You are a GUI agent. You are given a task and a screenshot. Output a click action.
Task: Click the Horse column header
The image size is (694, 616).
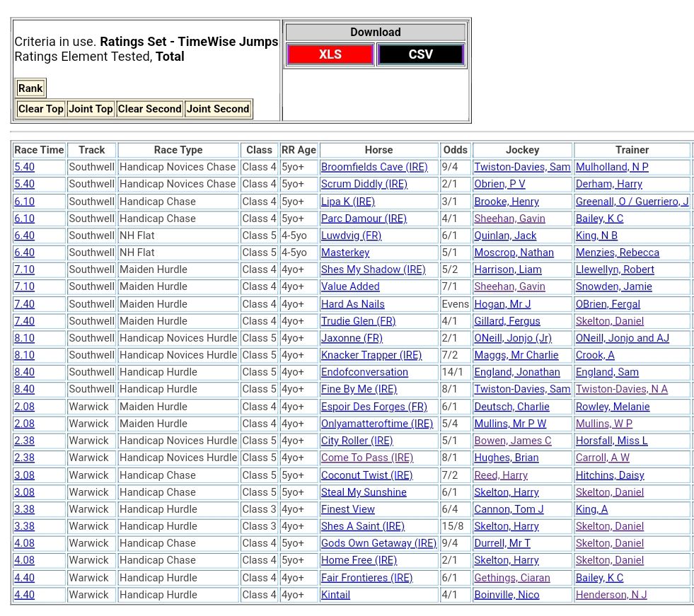pos(378,150)
